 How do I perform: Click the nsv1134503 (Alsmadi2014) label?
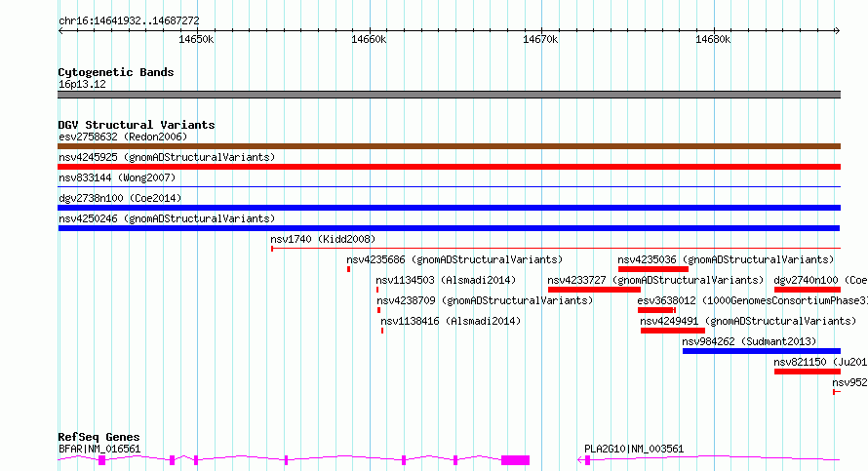[446, 280]
